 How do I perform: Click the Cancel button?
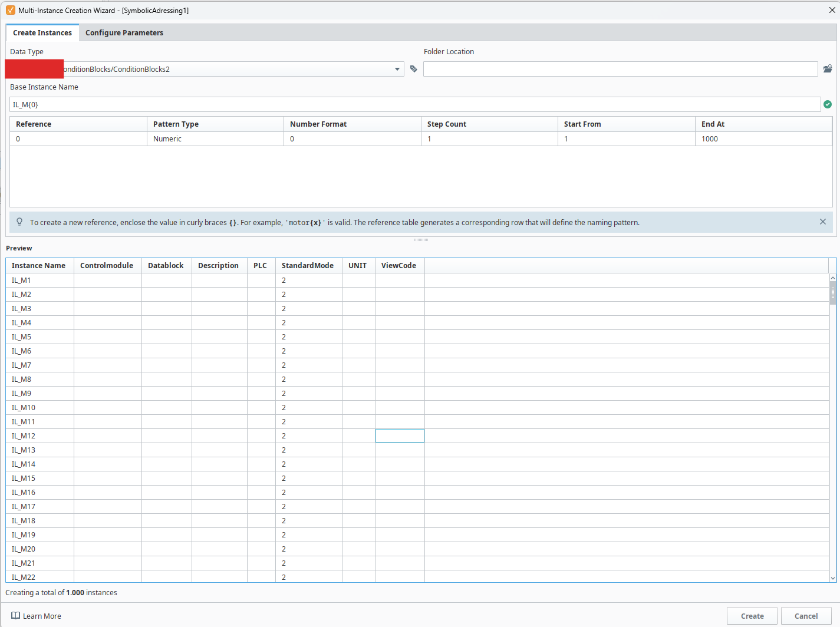tap(806, 616)
